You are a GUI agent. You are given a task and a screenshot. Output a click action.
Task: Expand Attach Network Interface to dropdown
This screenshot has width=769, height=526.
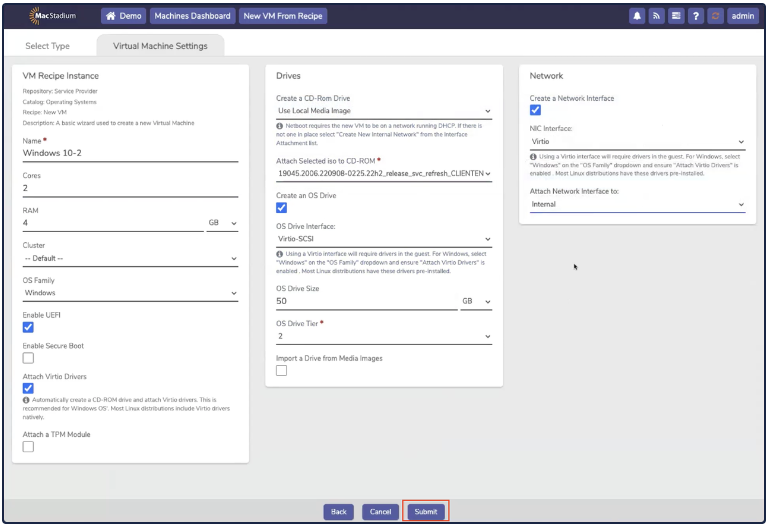tap(637, 205)
